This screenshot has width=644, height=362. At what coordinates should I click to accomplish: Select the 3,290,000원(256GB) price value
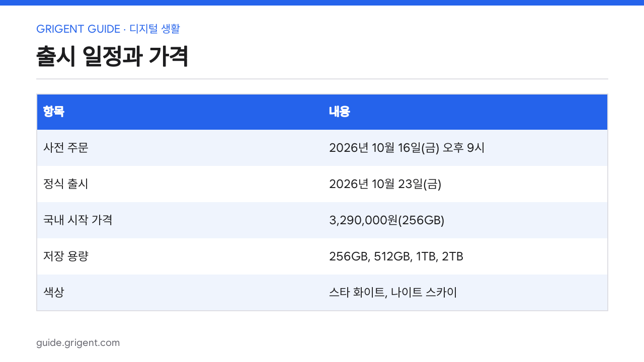click(x=386, y=220)
